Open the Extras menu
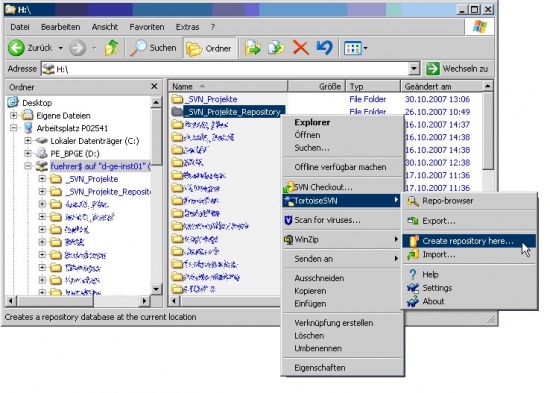550x393 pixels. (187, 27)
